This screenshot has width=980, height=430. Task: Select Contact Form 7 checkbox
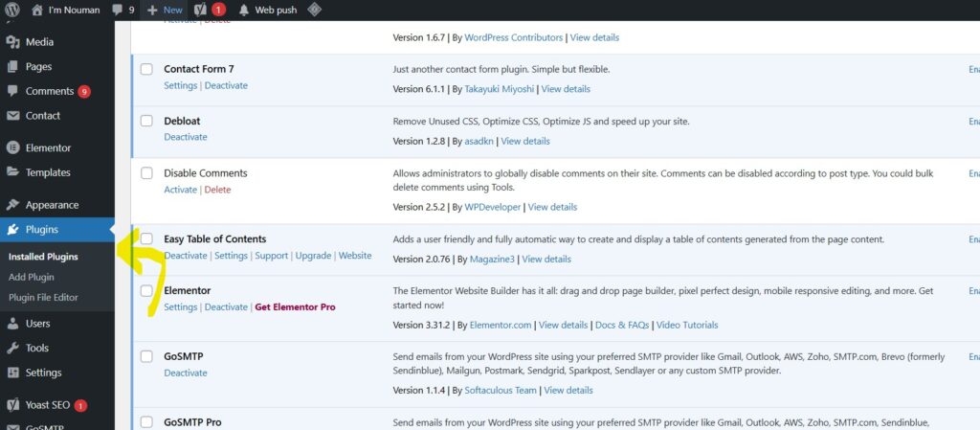coord(146,69)
